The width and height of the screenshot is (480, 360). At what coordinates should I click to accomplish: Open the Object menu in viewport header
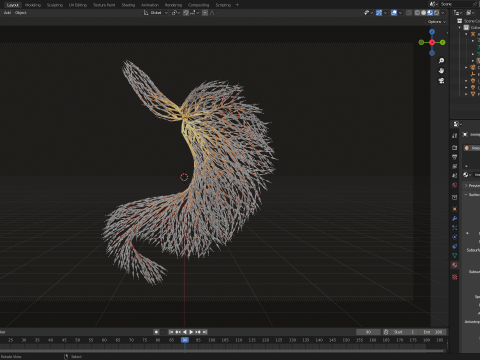tap(20, 13)
